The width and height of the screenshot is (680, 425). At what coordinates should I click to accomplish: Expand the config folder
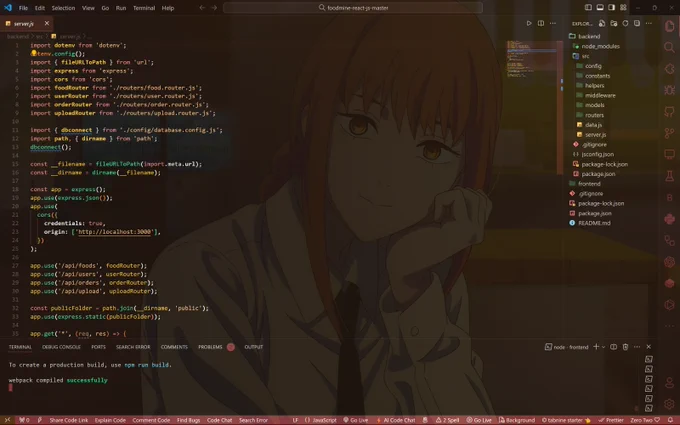point(593,66)
